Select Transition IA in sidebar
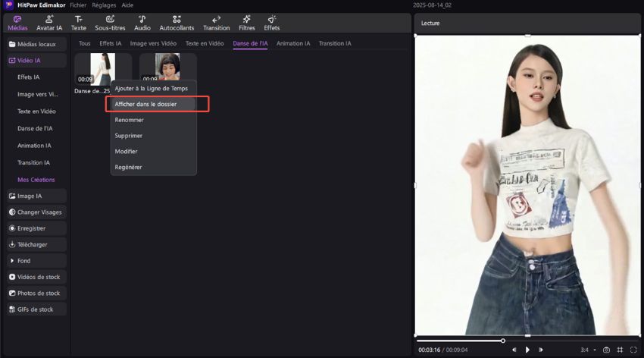Image resolution: width=644 pixels, height=358 pixels. [33, 163]
